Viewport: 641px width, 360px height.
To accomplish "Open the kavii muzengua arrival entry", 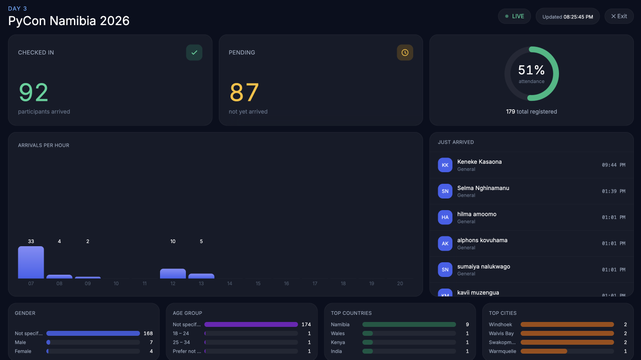I will 531,292.
